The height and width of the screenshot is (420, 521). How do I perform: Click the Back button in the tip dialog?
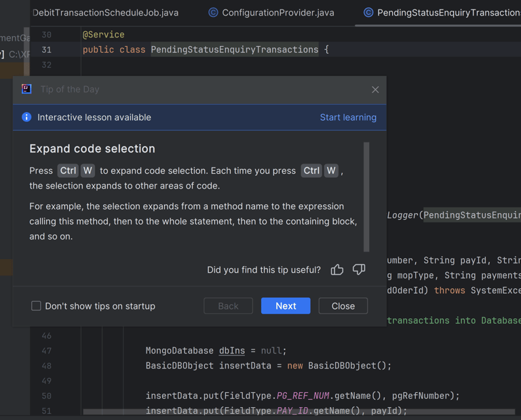tap(228, 306)
